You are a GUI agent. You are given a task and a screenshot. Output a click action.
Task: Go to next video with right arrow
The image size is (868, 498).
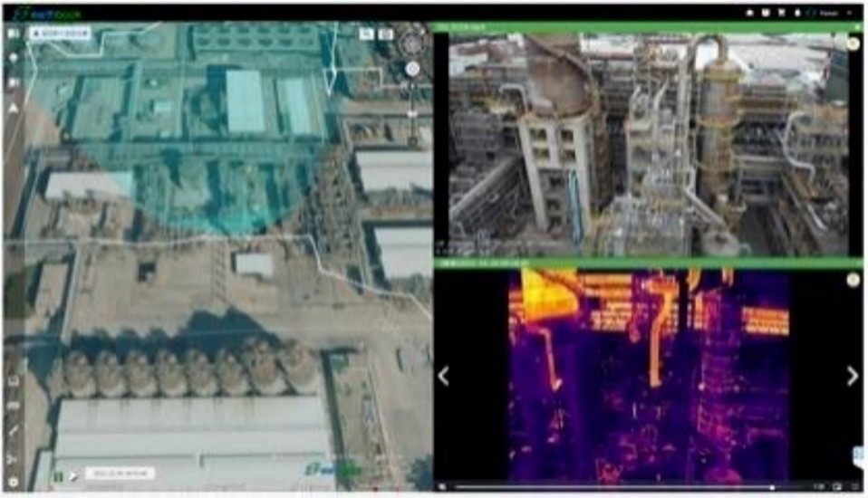pos(853,377)
